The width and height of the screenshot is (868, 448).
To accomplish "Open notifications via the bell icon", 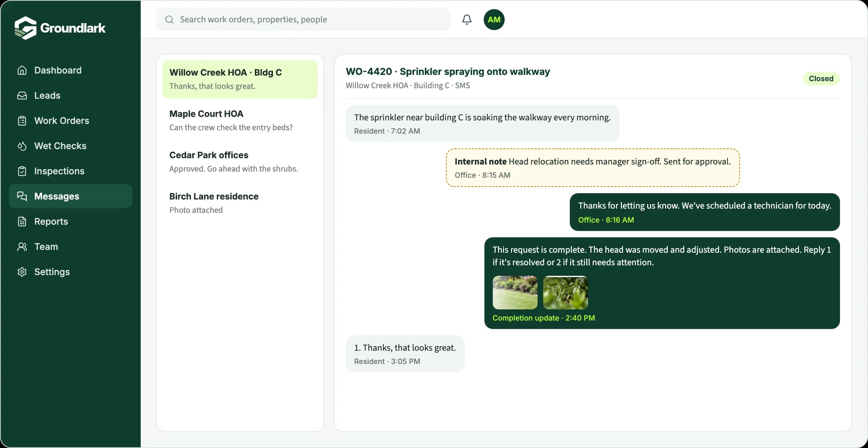I will point(467,20).
